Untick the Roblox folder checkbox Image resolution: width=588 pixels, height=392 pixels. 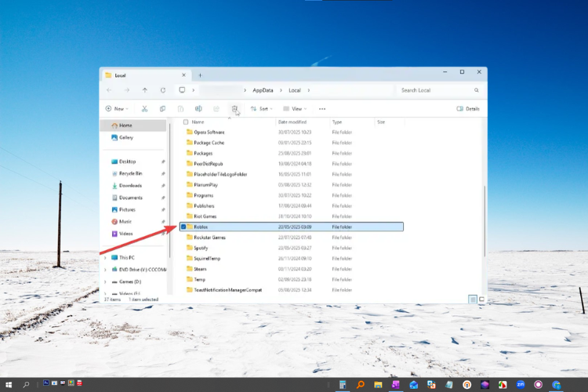183,227
